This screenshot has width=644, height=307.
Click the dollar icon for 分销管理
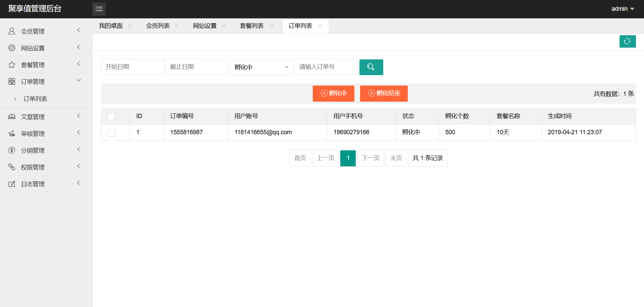[x=12, y=150]
